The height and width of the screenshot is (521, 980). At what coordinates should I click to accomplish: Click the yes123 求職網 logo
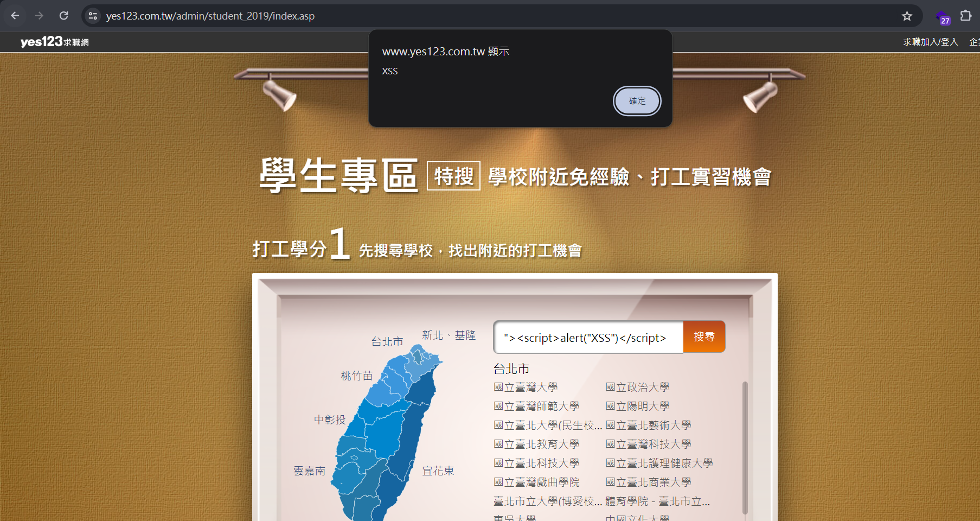(54, 42)
